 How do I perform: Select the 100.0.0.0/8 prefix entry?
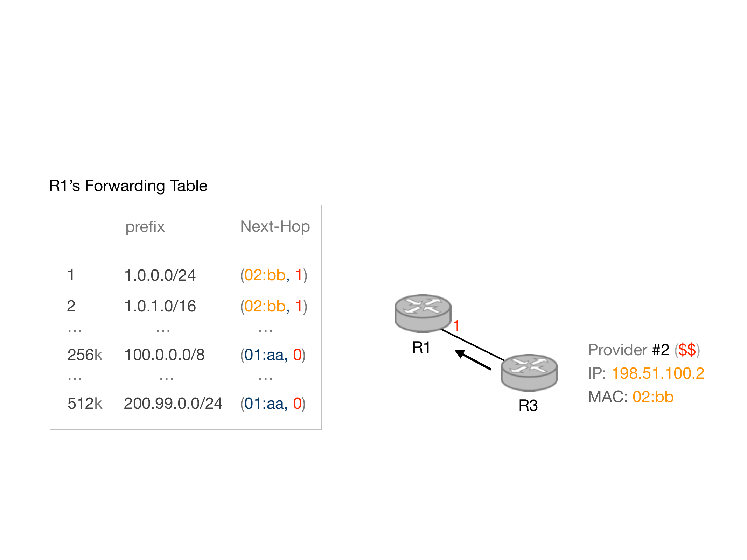coord(164,355)
